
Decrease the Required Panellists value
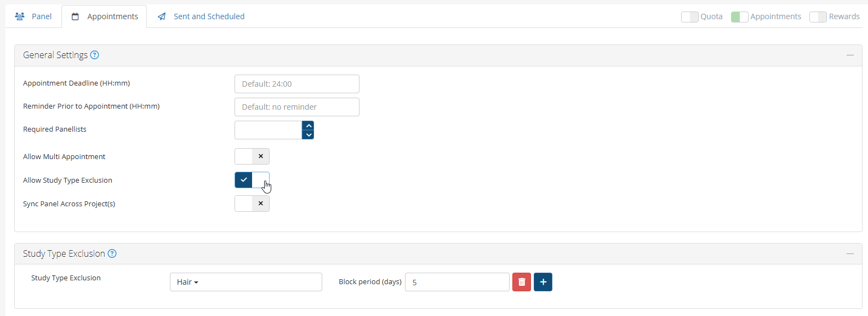click(x=309, y=135)
